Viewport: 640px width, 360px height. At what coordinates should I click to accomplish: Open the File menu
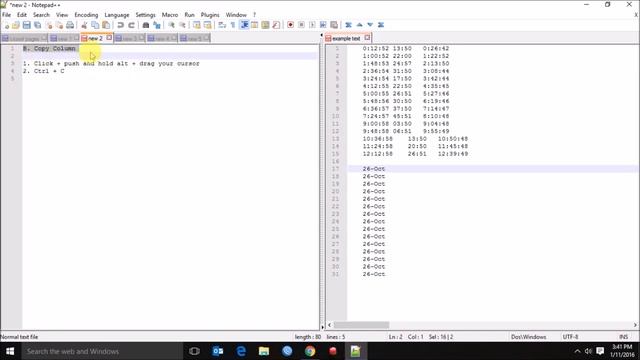point(7,15)
